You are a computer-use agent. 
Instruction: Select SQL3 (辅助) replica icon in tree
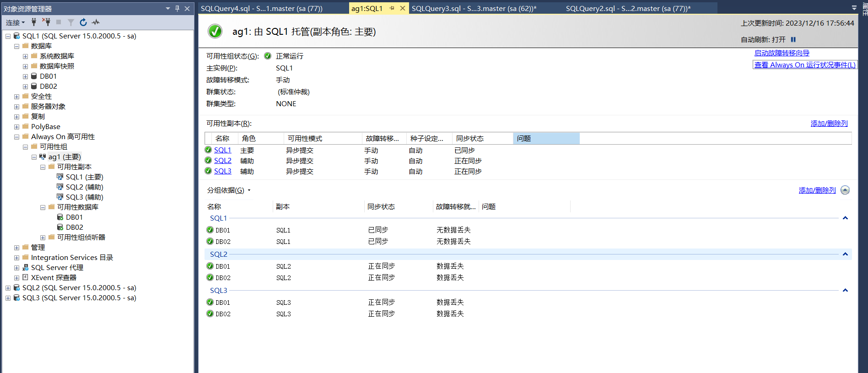tap(60, 197)
